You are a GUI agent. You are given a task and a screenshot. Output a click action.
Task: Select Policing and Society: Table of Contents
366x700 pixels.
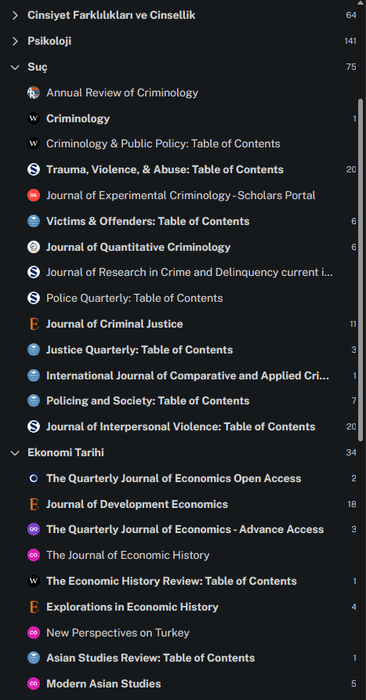coord(148,401)
